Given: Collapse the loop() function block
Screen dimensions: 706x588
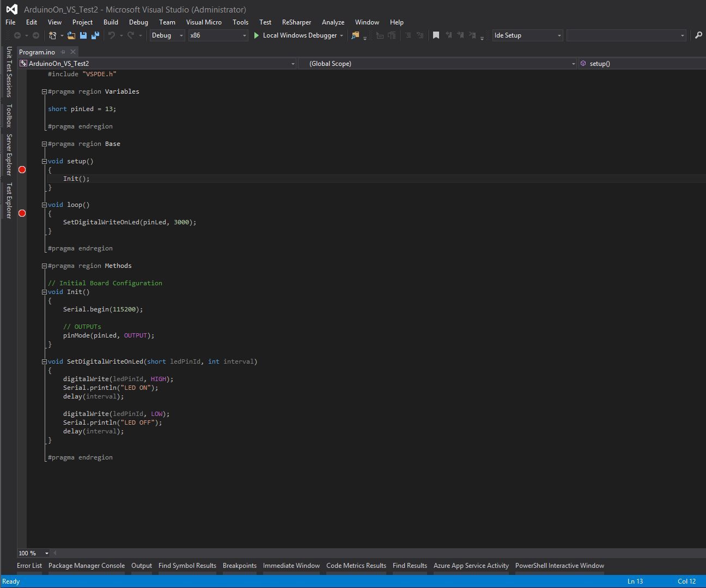Looking at the screenshot, I should (45, 205).
